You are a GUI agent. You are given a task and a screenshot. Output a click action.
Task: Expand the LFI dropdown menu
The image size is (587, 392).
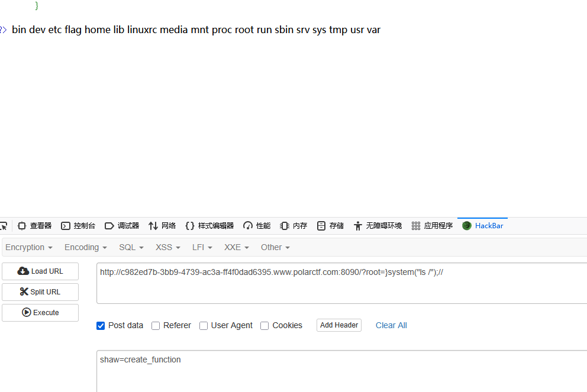(x=202, y=247)
